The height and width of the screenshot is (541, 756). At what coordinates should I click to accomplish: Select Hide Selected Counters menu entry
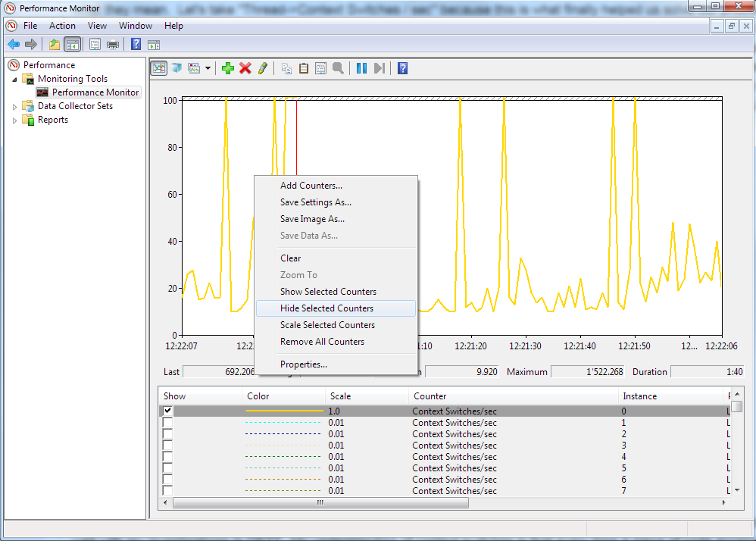pos(336,308)
